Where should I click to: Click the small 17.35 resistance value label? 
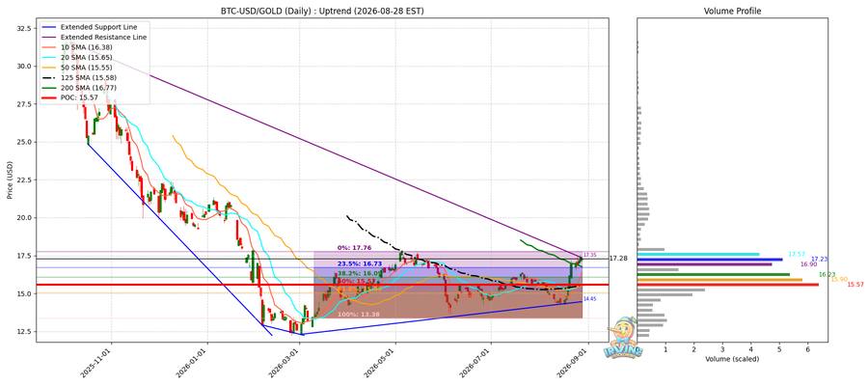click(588, 255)
